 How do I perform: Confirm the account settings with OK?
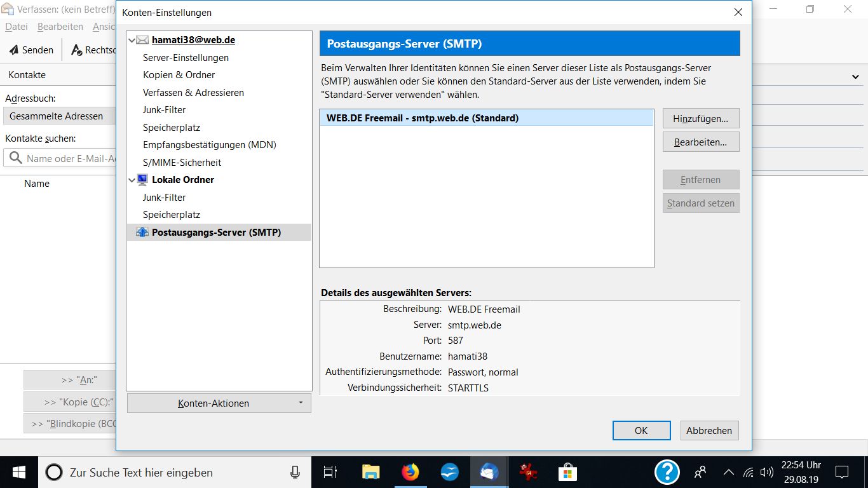point(641,431)
